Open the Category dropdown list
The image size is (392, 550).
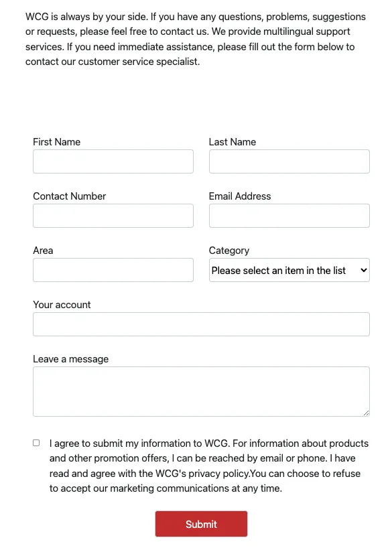coord(289,270)
